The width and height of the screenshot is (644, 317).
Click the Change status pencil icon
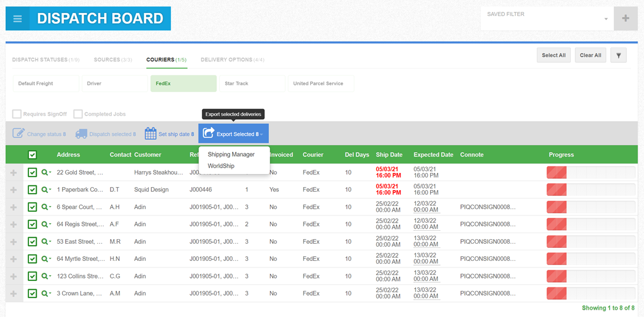pos(18,133)
